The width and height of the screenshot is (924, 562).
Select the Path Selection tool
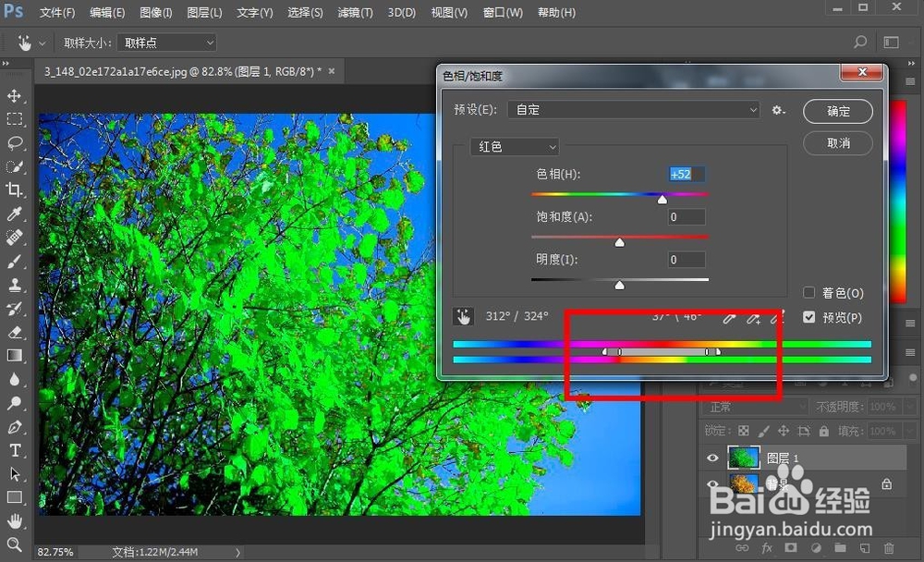pyautogui.click(x=14, y=474)
